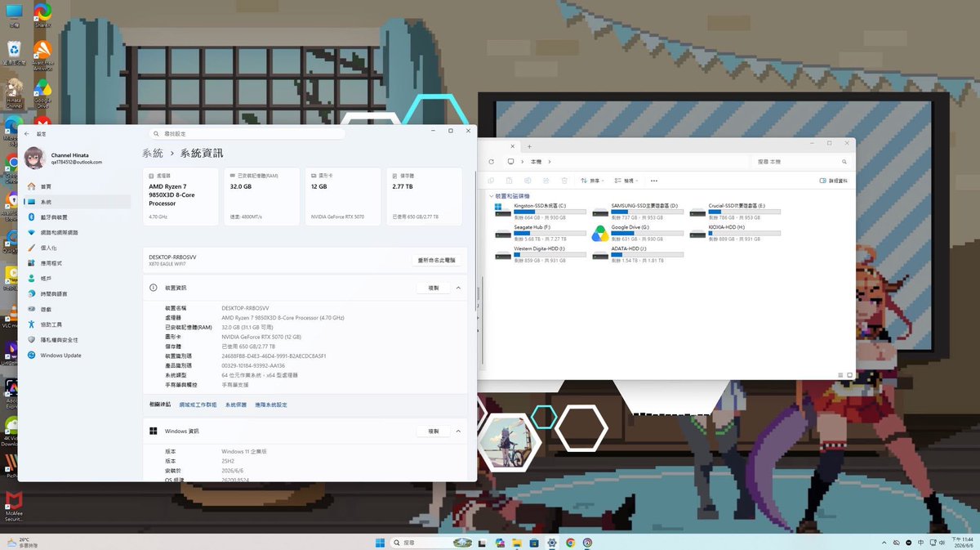Open the 排序 dropdown in File Explorer
Image resolution: width=980 pixels, height=550 pixels.
pyautogui.click(x=592, y=181)
